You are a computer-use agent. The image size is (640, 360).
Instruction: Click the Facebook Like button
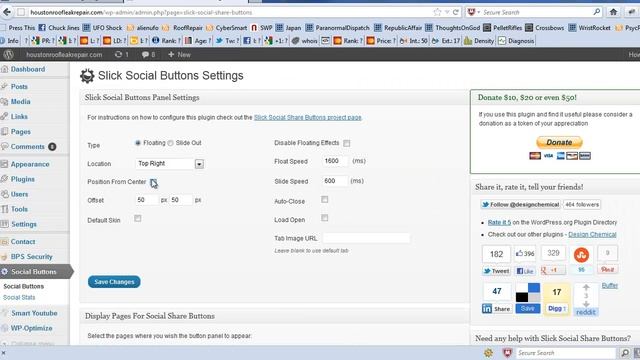(524, 271)
